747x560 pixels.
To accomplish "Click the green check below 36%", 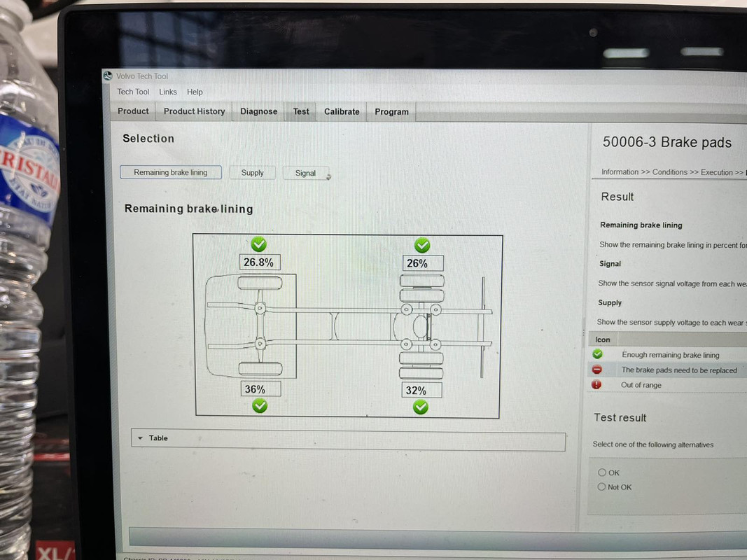I will 260,406.
